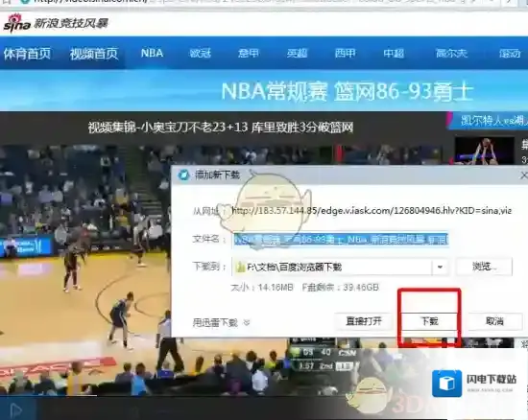Select the 高尔夫 nav item
This screenshot has width=528, height=420.
(451, 53)
